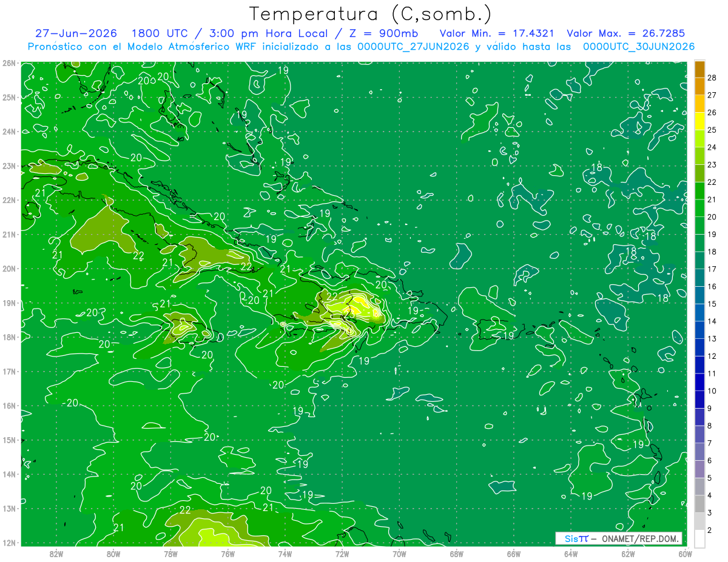Click the 20N latitude axis label
Image resolution: width=728 pixels, height=562 pixels.
click(8, 268)
